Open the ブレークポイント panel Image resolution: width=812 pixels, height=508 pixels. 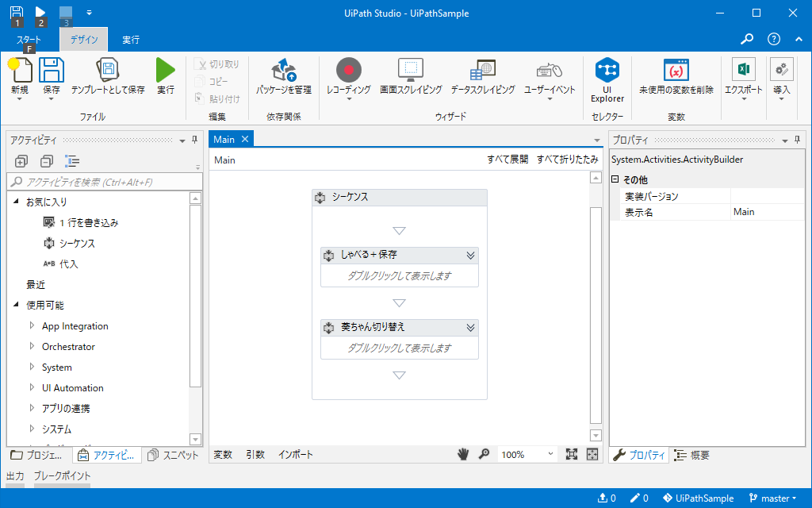point(62,476)
